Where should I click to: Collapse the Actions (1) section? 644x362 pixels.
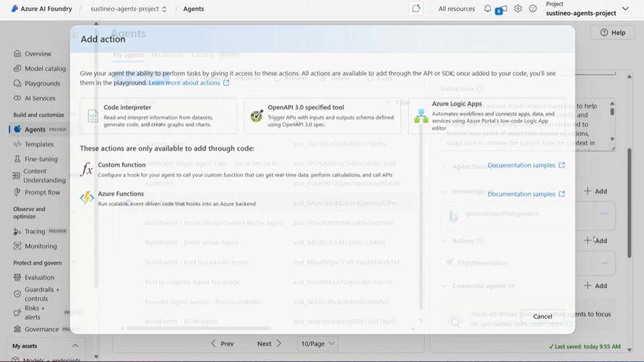pos(445,241)
